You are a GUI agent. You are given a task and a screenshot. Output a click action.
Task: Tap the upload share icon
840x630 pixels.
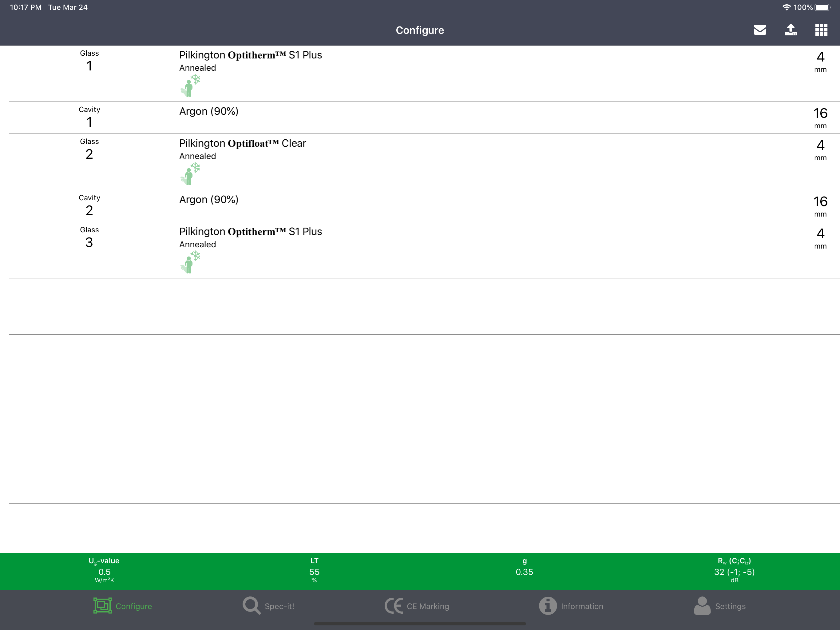[x=790, y=30]
